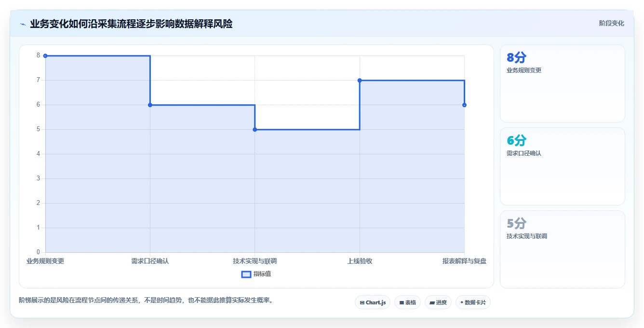Click the 报表解释与复盘 axis label
Viewport: 644px width, 328px height.
point(464,261)
